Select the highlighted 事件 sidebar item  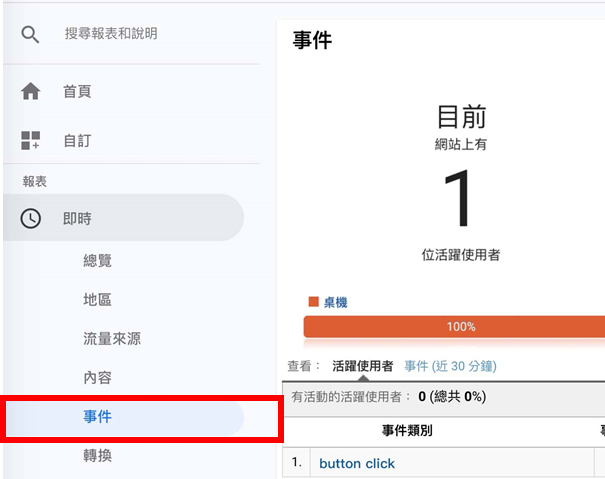[124, 417]
